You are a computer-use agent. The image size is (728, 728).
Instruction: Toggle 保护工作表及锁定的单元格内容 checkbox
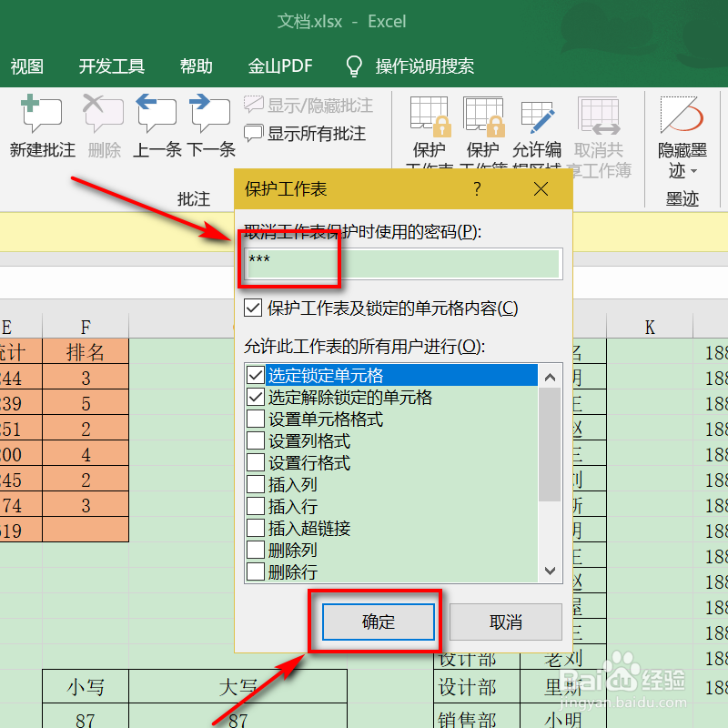[x=253, y=308]
